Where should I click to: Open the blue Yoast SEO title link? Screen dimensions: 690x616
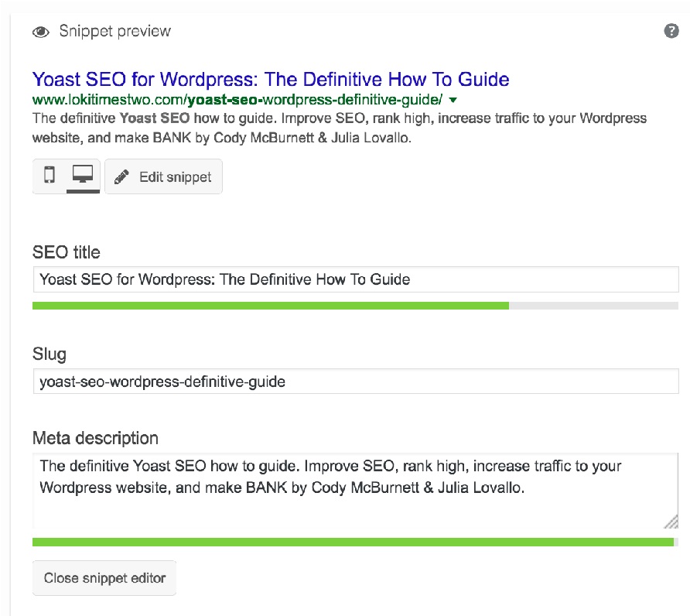click(x=271, y=79)
